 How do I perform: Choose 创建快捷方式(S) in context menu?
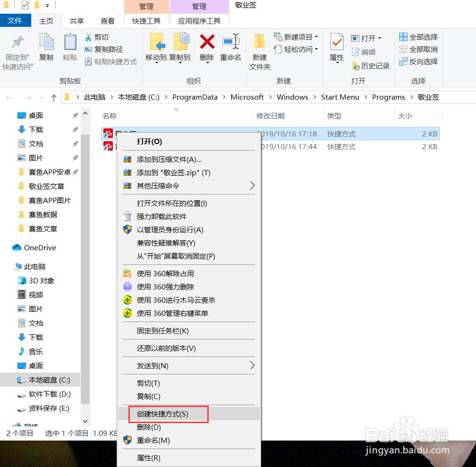point(189,414)
